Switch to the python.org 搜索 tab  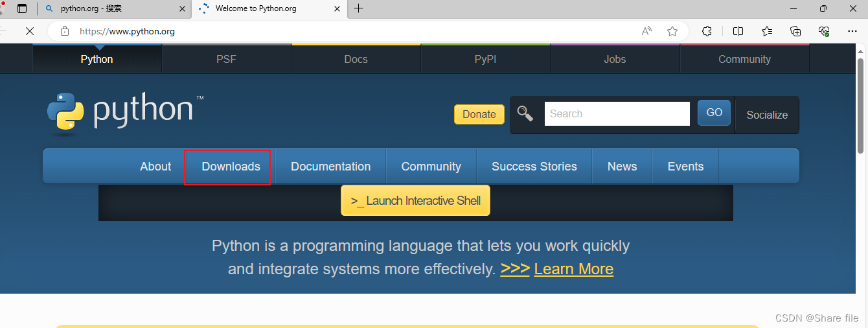click(114, 8)
